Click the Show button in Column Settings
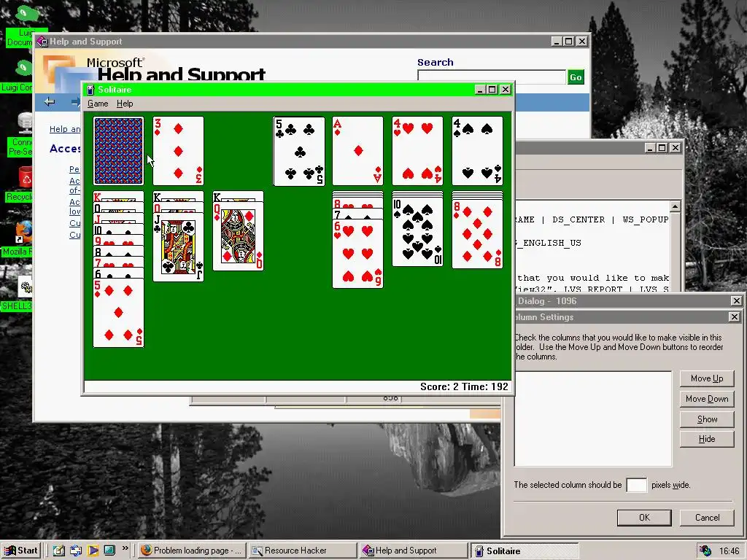Viewport: 747px width, 560px height. tap(707, 419)
